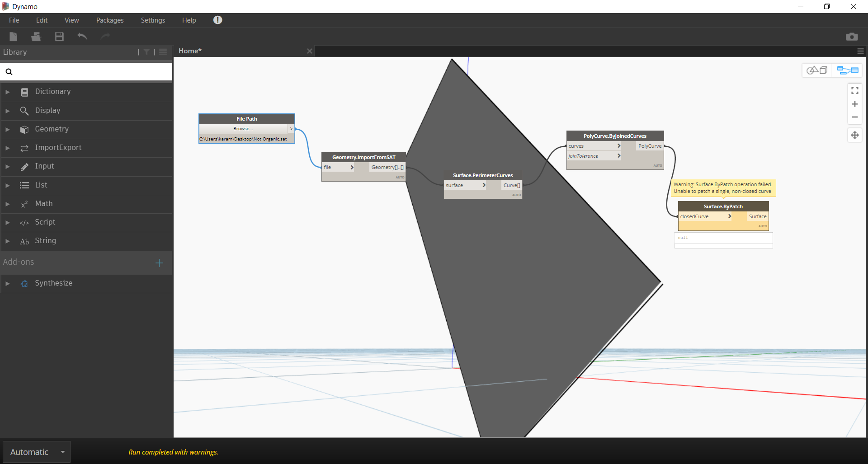Open the Packages menu
868x464 pixels.
click(x=109, y=20)
